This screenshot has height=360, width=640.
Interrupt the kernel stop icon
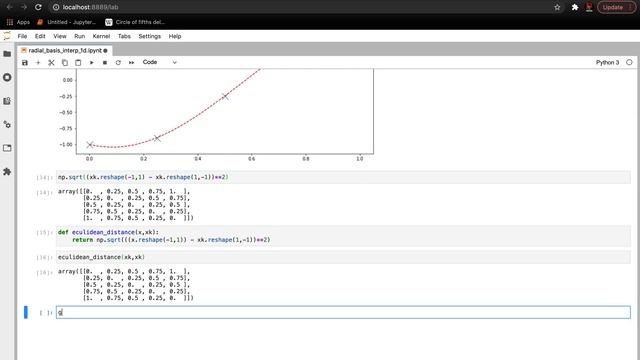point(105,62)
